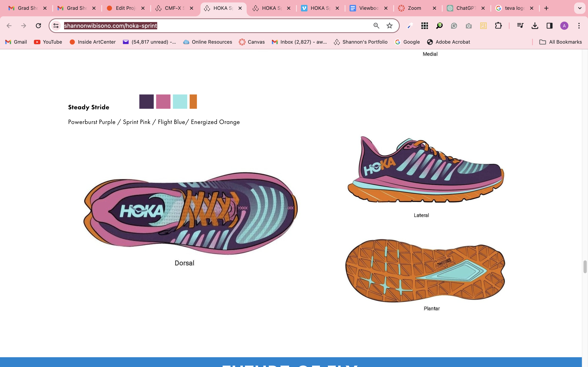View site information icon left of URL
The width and height of the screenshot is (588, 367).
coord(56,26)
